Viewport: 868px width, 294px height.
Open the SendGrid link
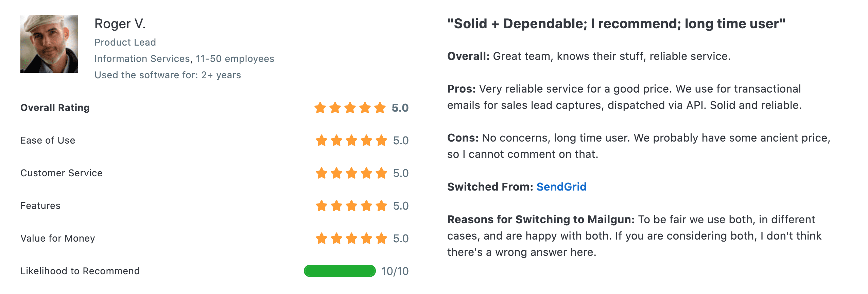561,187
